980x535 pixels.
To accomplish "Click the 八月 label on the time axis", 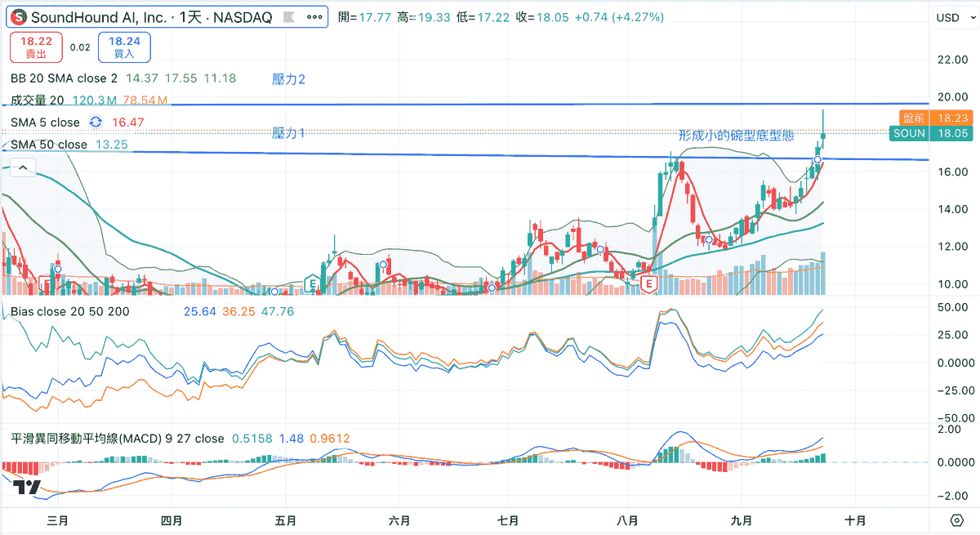I will 627,519.
